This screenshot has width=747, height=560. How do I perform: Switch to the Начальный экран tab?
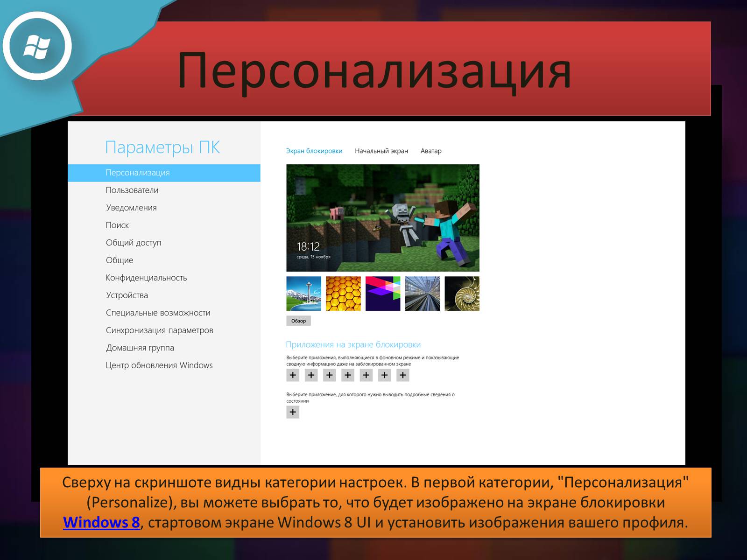point(381,151)
